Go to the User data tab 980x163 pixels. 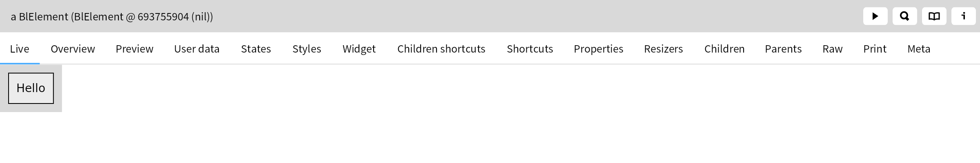(x=197, y=49)
